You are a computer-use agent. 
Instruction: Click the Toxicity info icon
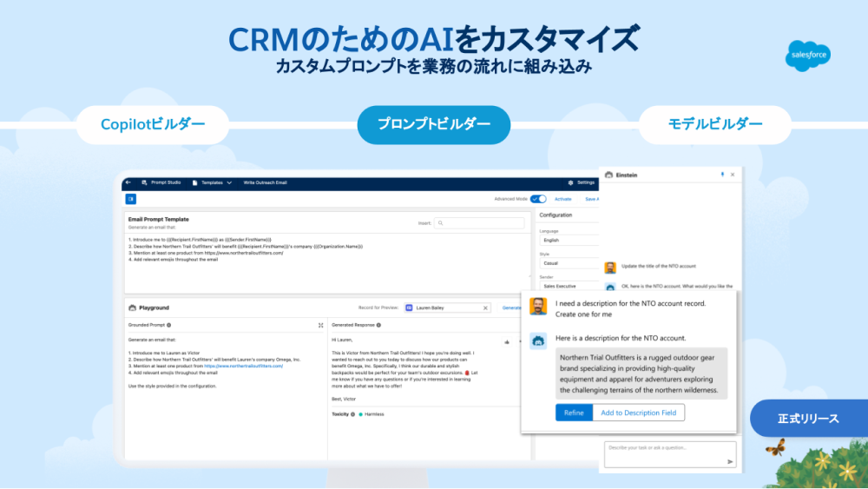click(x=352, y=414)
